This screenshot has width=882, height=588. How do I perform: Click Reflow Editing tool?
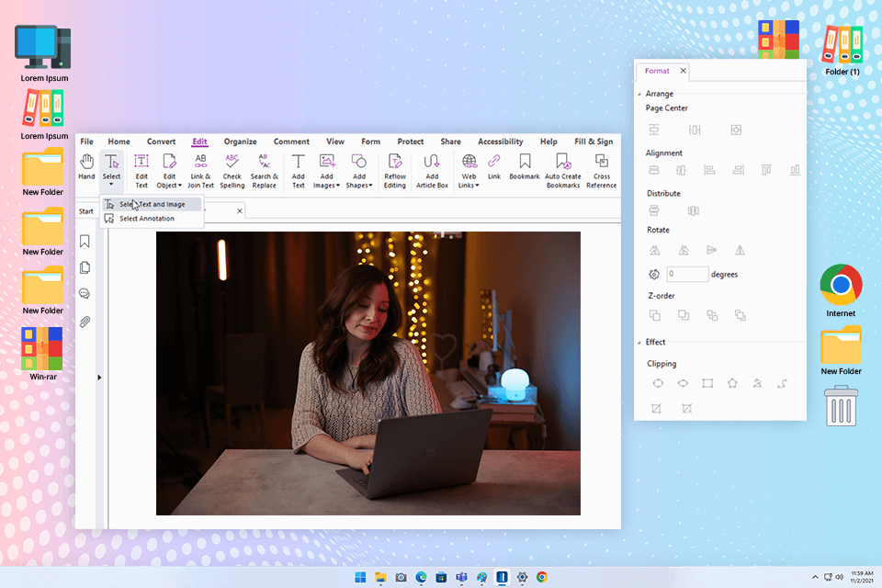click(x=395, y=171)
